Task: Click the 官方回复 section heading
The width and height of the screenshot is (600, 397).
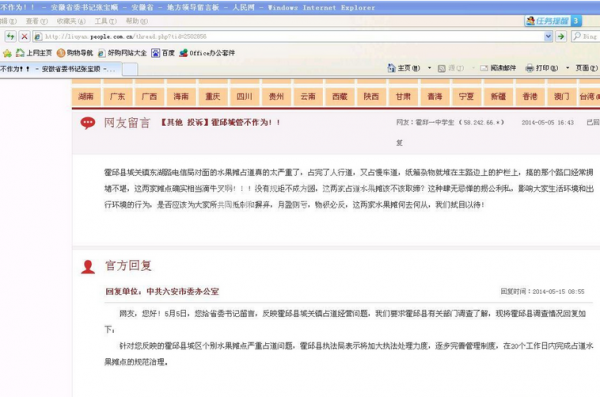Action: click(129, 266)
